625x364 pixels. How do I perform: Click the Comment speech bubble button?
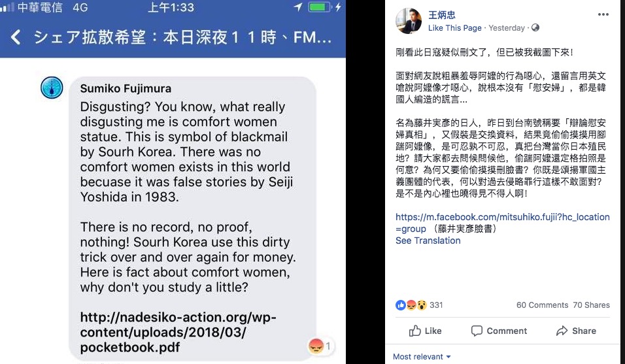tap(499, 331)
